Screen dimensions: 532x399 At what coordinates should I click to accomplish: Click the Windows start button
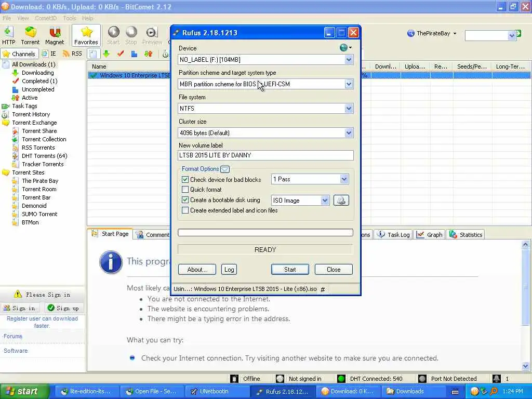[24, 391]
